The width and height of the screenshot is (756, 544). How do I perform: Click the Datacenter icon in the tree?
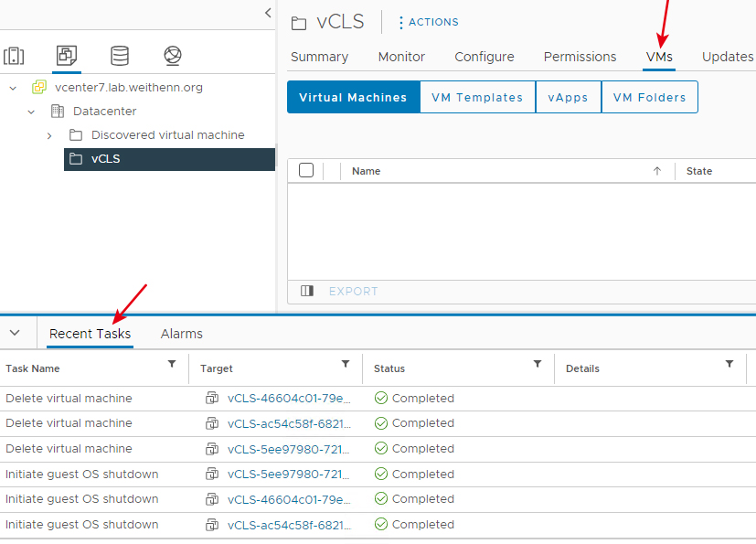[58, 111]
